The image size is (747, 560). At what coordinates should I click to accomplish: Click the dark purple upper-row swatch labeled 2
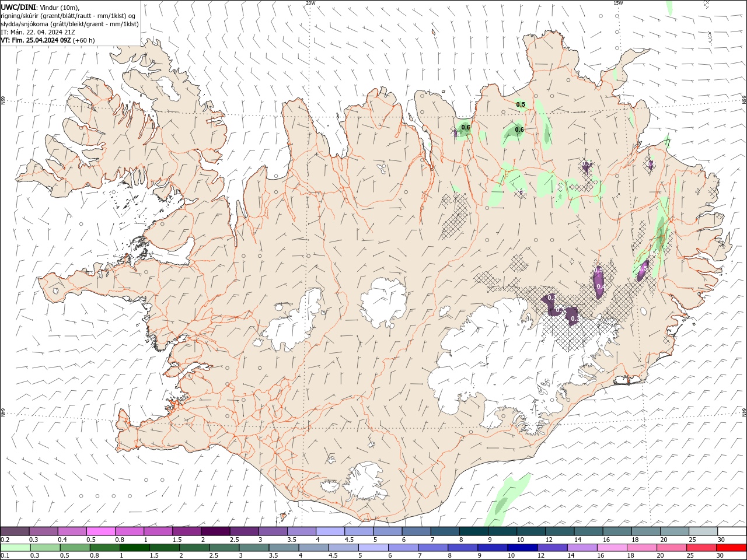[x=215, y=531]
